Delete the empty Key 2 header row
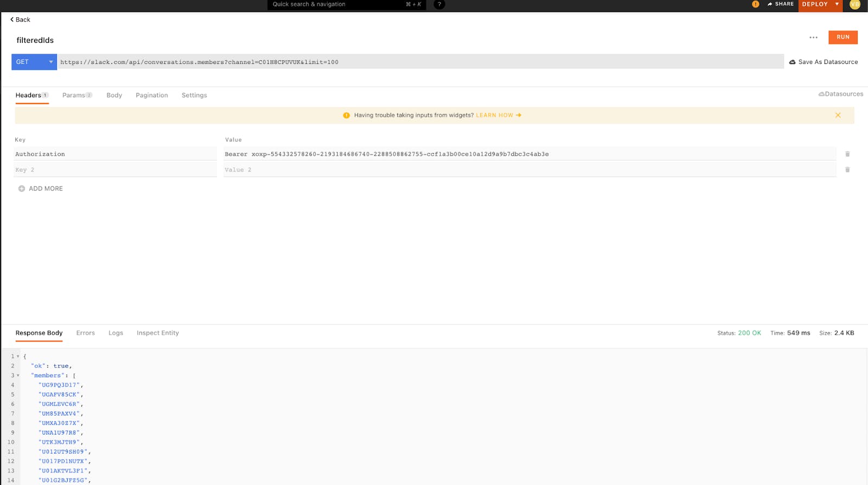868x485 pixels. click(847, 170)
